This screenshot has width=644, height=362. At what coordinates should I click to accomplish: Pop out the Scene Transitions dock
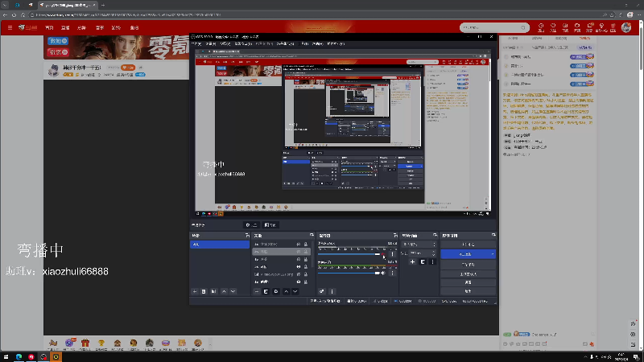coord(435,235)
